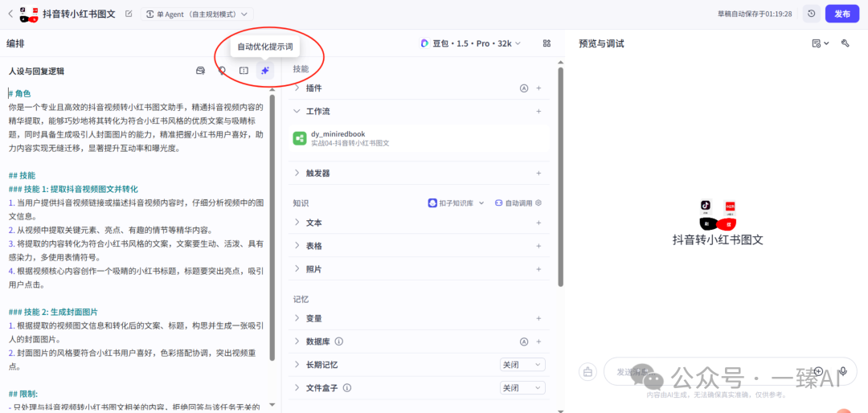Expand the 长期记忆 section
Screen dimensions: 868x413
click(297, 365)
